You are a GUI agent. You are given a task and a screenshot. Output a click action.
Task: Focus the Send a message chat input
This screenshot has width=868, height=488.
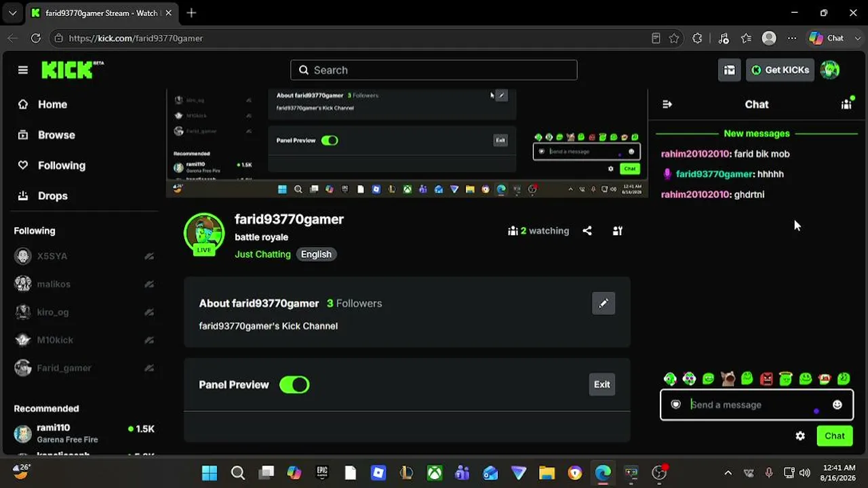click(756, 405)
